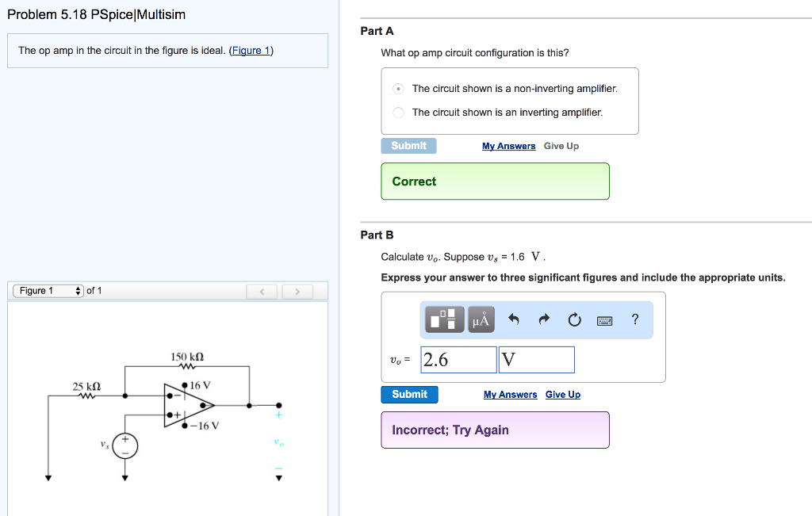The height and width of the screenshot is (516, 812).
Task: Go to next figure arrow
Action: [297, 292]
